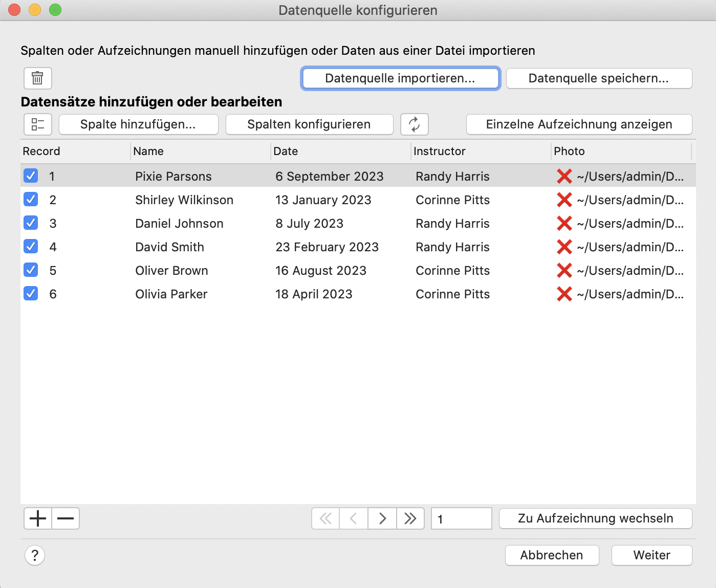
Task: Click the trash delete icon
Action: [37, 78]
